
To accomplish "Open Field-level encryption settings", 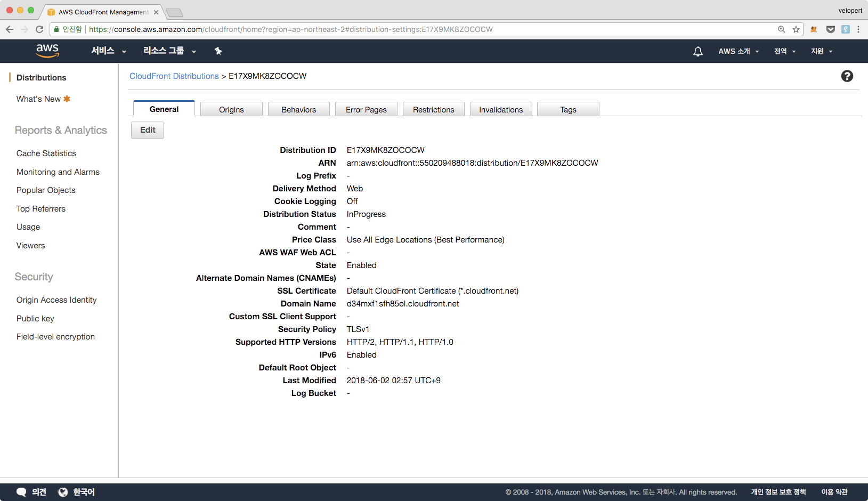I will (x=55, y=337).
